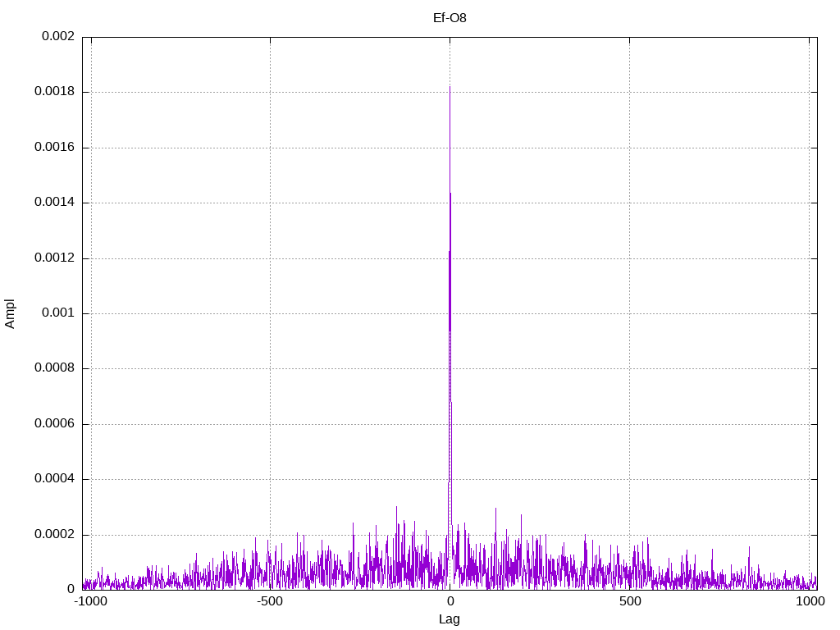Click the y-axis tick value 0.0016

click(x=54, y=148)
